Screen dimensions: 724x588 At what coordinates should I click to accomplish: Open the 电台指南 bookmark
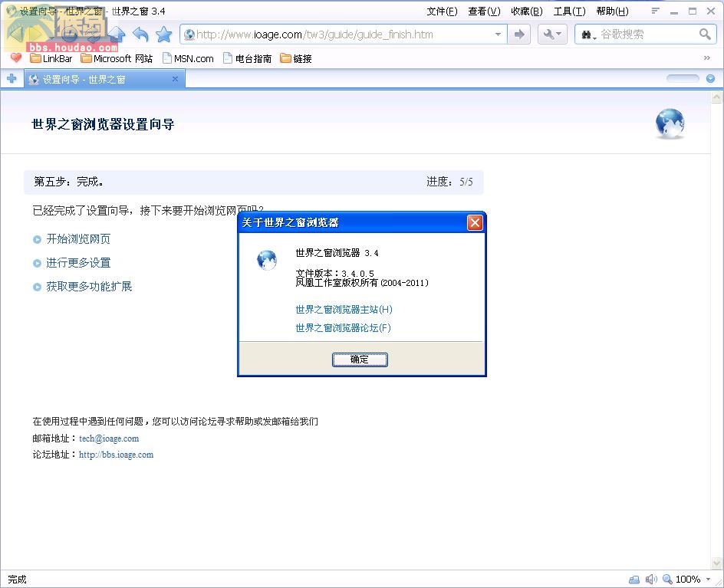click(x=248, y=58)
